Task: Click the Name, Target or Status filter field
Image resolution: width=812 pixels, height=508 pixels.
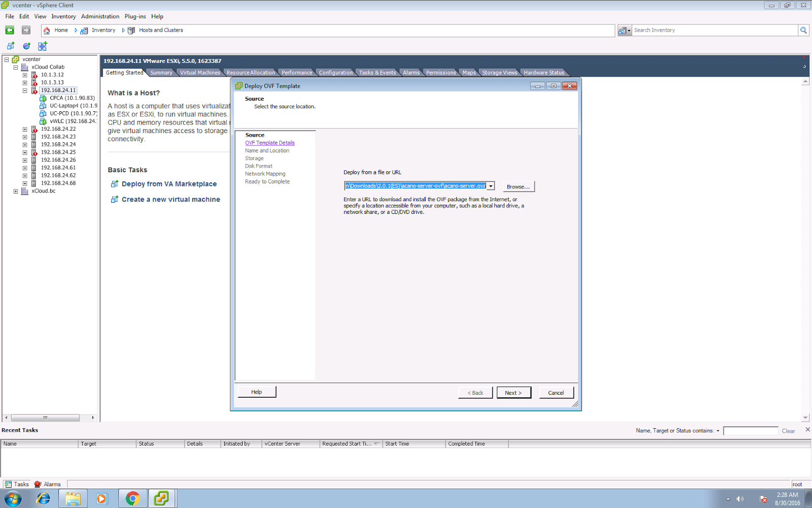Action: 751,430
